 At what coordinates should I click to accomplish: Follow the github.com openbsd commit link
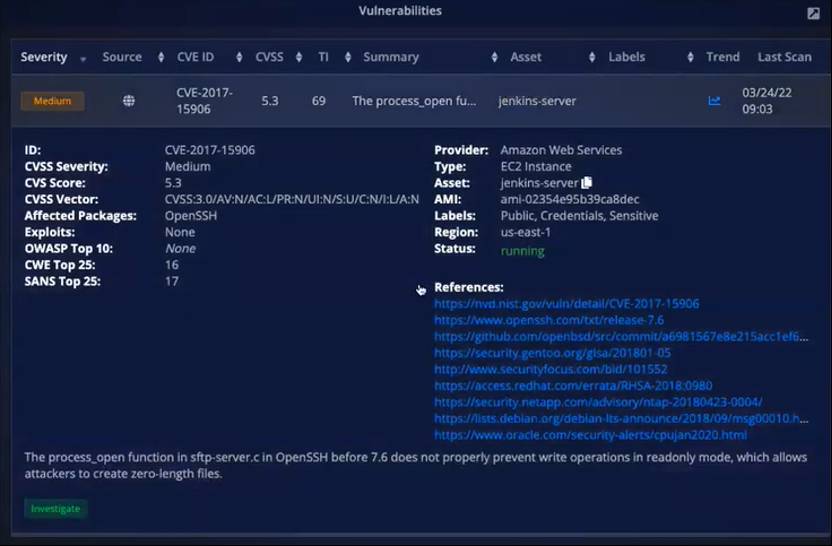(x=620, y=337)
